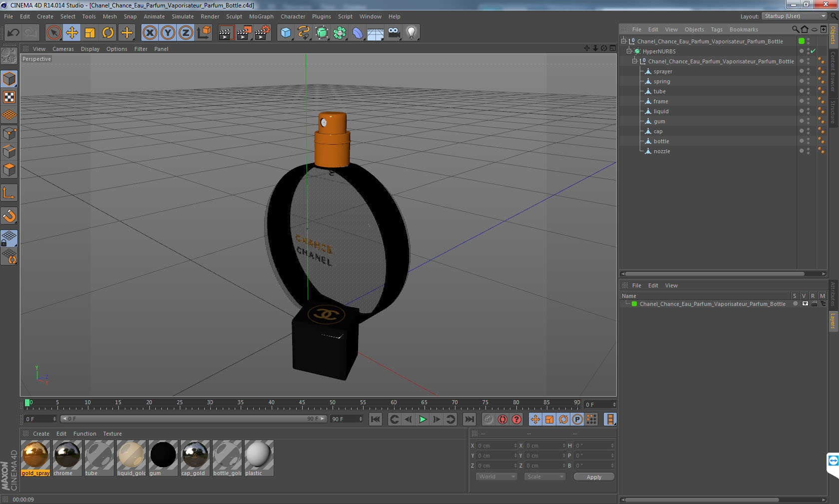Screen dimensions: 839x504
Task: Open the Simulate menu
Action: coord(183,16)
